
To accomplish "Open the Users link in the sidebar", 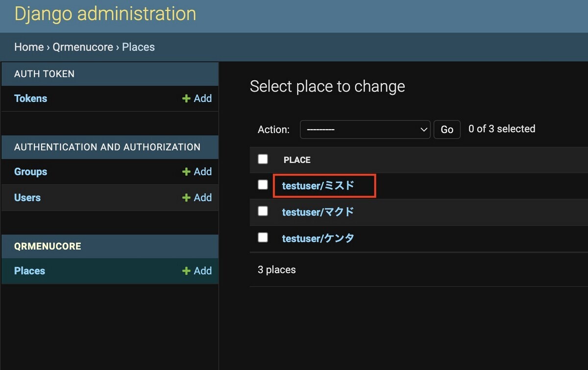I will 27,198.
